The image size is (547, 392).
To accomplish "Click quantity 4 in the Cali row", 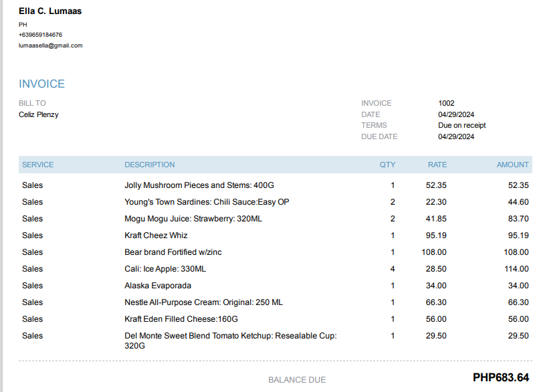I will (x=393, y=269).
